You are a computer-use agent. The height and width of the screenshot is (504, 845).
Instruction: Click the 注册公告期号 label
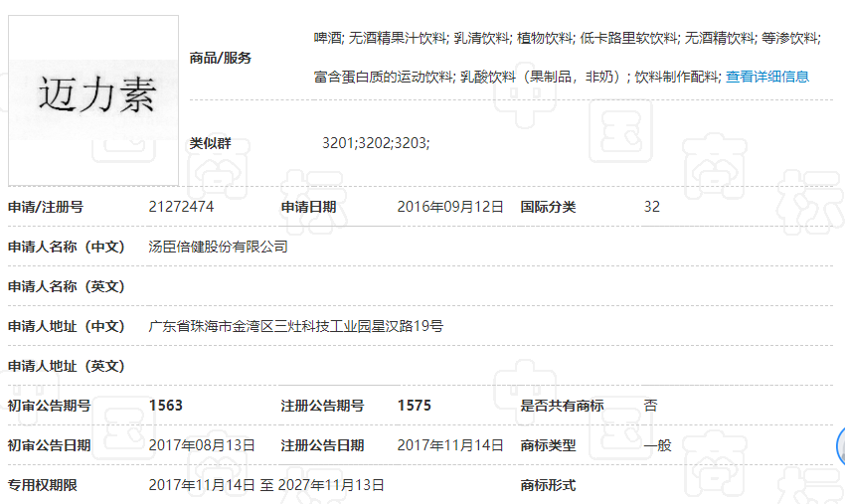(322, 406)
